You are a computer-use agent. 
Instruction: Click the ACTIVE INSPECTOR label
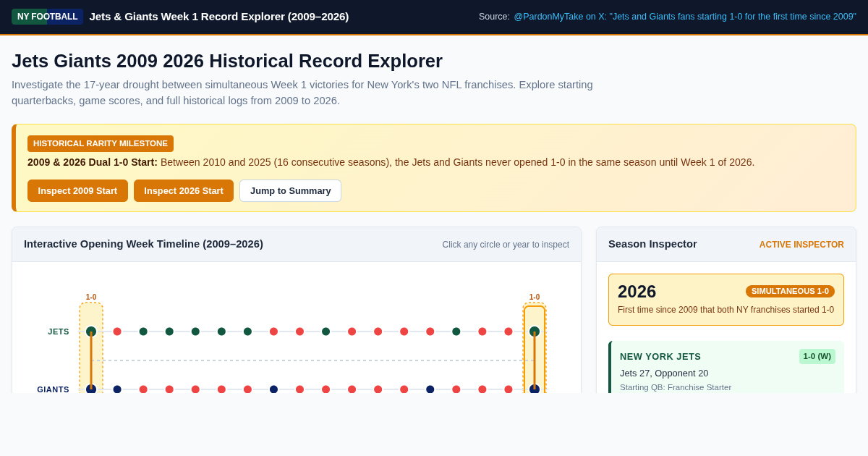[x=801, y=245]
